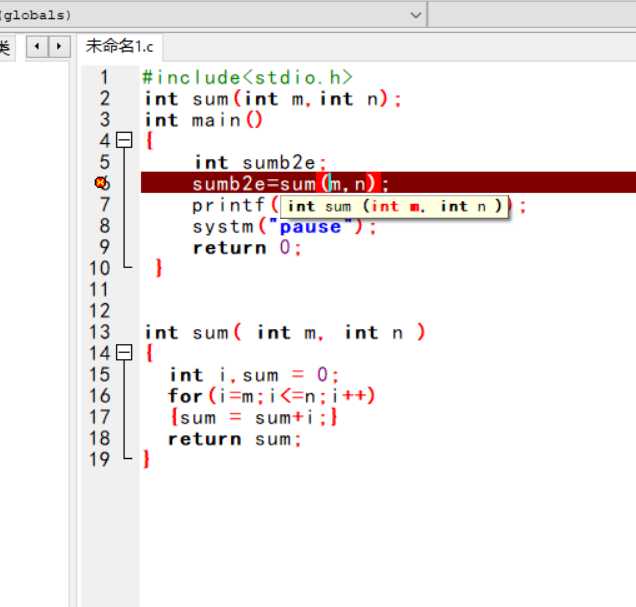Click line number 12 in the gutter
This screenshot has width=636, height=607.
coord(99,311)
